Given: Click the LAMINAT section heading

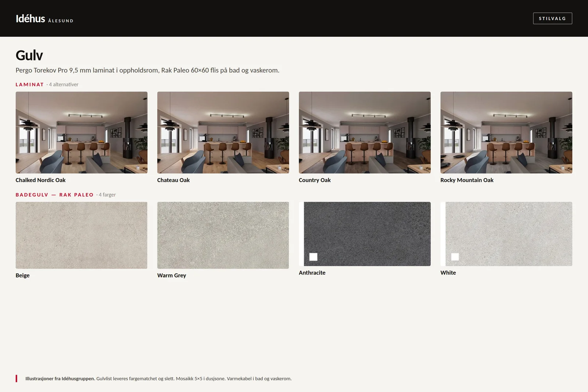Looking at the screenshot, I should [x=30, y=84].
